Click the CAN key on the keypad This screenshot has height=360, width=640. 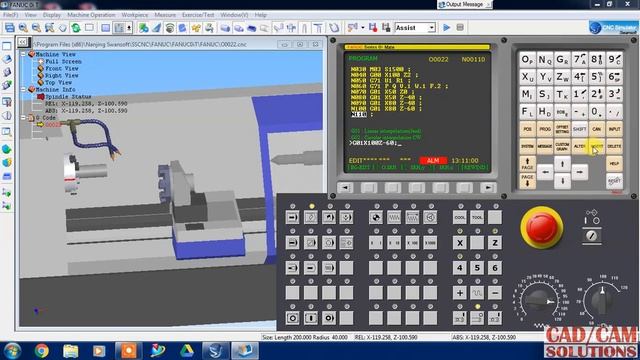coord(597,129)
